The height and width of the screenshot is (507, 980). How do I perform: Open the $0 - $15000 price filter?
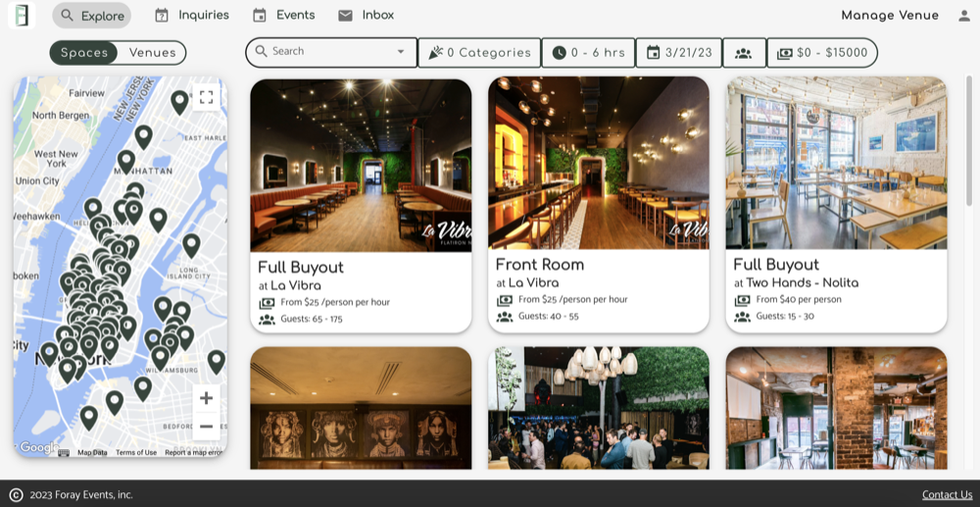click(821, 53)
